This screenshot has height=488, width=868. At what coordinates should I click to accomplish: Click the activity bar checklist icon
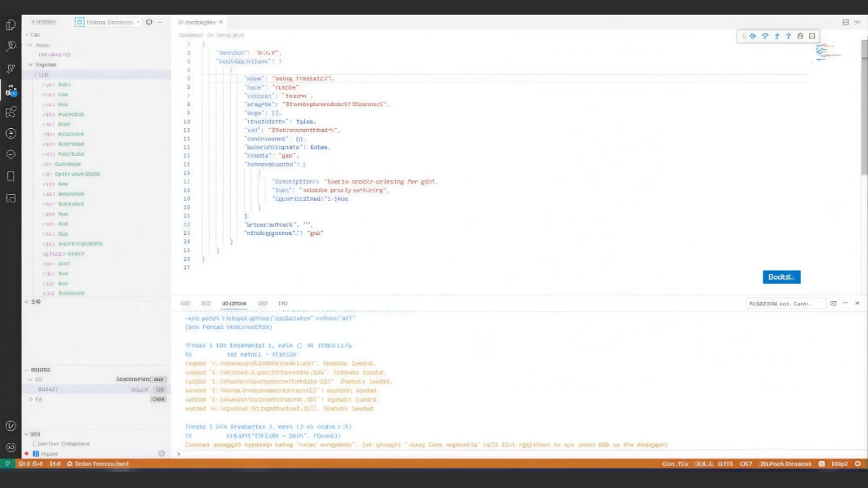(11, 198)
